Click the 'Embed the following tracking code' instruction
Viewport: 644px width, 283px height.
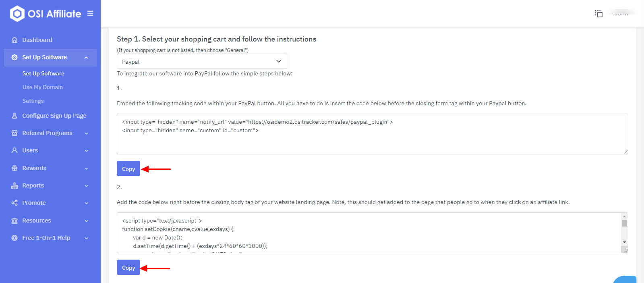pyautogui.click(x=321, y=103)
